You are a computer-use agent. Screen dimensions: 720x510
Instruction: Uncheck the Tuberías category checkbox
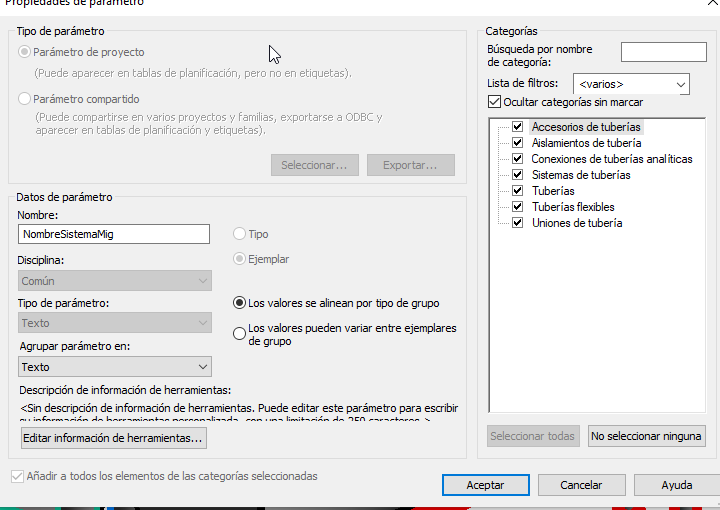(518, 191)
